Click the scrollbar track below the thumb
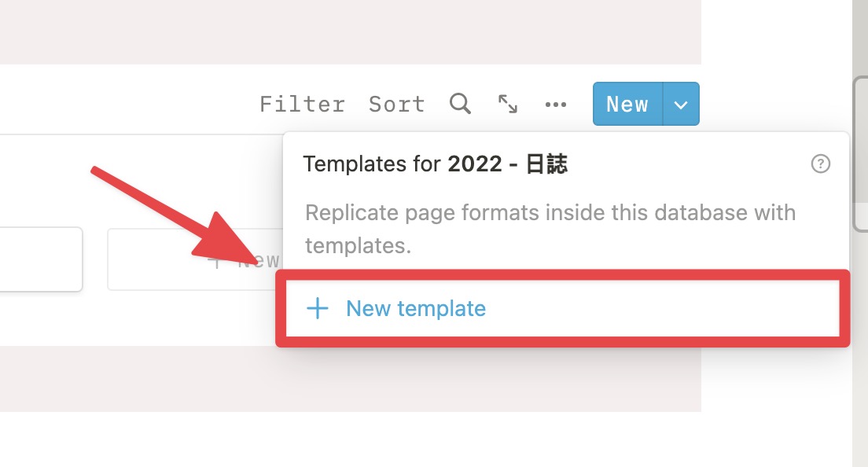This screenshot has width=868, height=467. click(860, 348)
